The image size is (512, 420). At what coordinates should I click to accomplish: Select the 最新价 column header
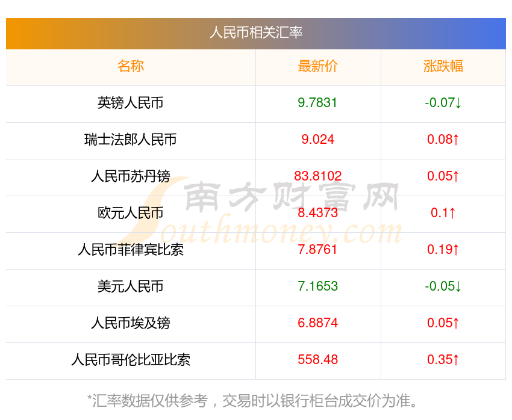pyautogui.click(x=317, y=66)
